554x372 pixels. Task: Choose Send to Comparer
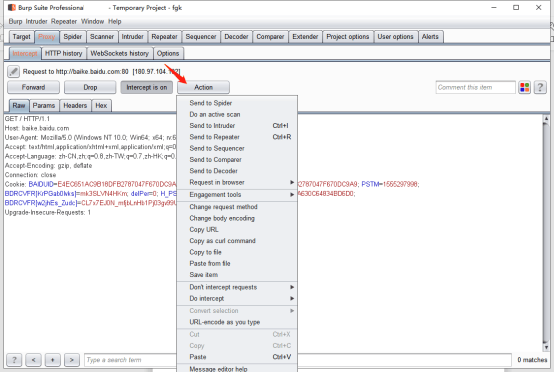(x=237, y=160)
